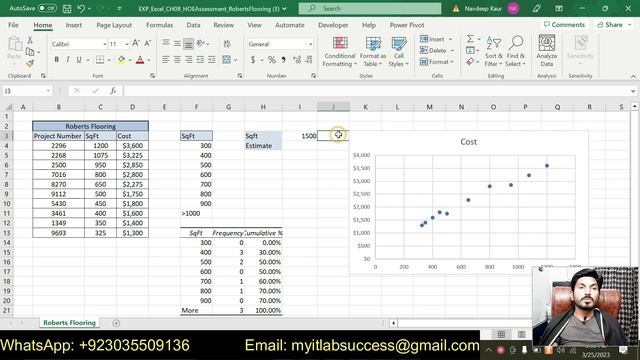Switch to the Formulas tab
Viewport: 640px width, 360px height.
[159, 25]
